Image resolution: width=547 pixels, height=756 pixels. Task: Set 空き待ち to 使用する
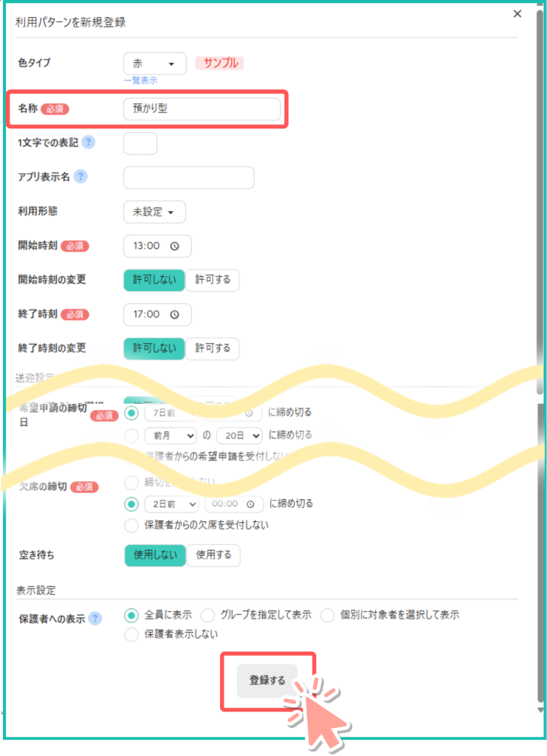213,555
